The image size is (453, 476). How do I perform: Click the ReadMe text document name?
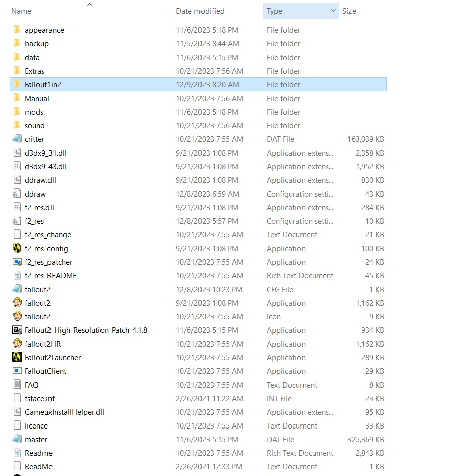tap(38, 466)
